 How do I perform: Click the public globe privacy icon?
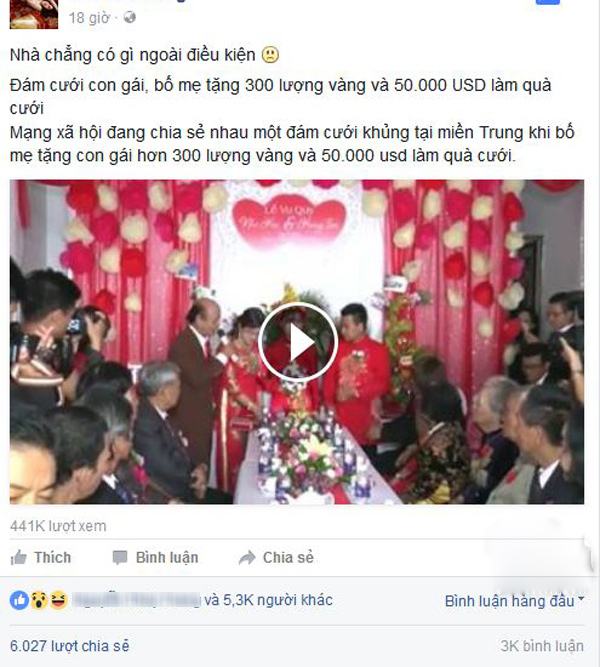(129, 17)
